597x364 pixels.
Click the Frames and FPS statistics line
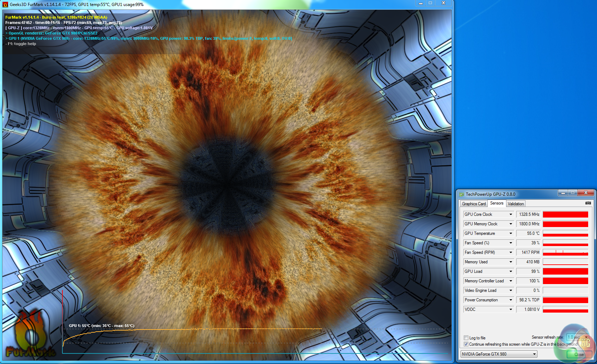click(x=64, y=23)
